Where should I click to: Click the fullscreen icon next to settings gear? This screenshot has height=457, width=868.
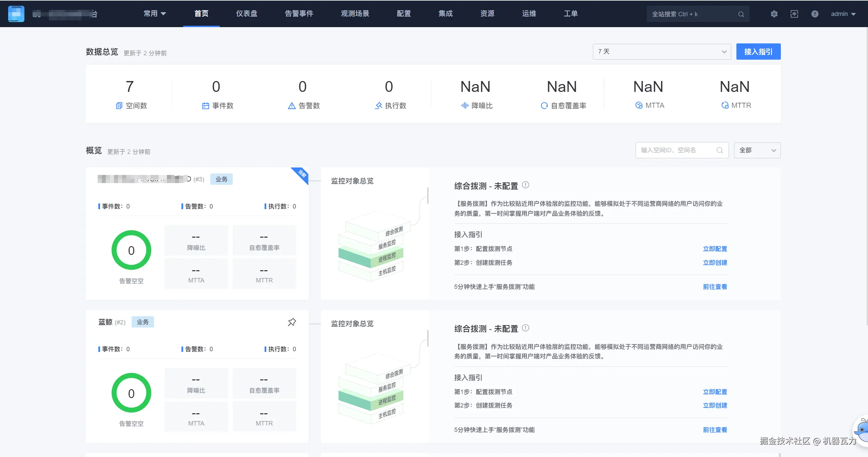click(x=794, y=14)
